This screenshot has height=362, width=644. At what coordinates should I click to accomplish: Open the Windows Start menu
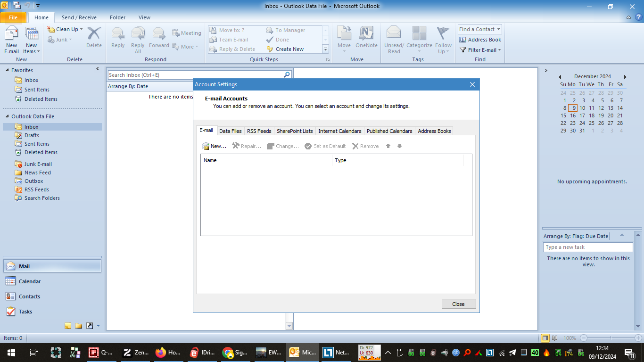point(11,352)
